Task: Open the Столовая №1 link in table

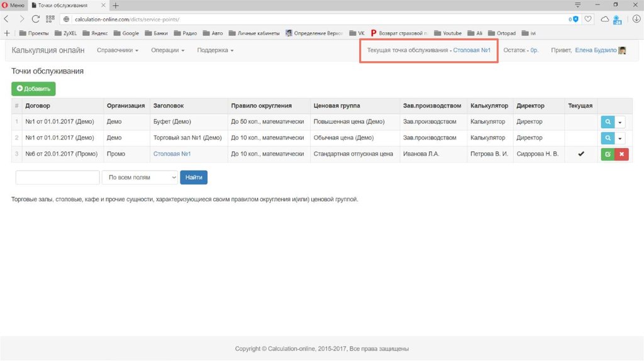Action: click(172, 154)
